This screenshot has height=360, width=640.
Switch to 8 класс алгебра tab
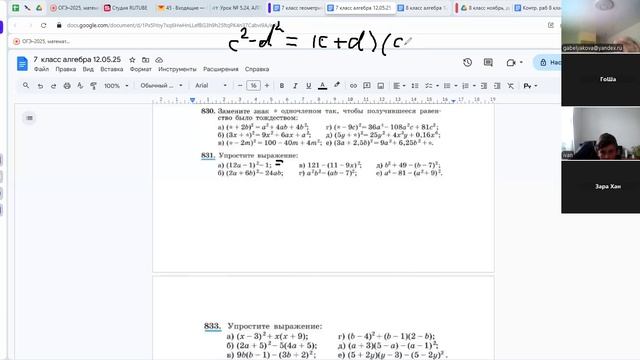coord(423,8)
